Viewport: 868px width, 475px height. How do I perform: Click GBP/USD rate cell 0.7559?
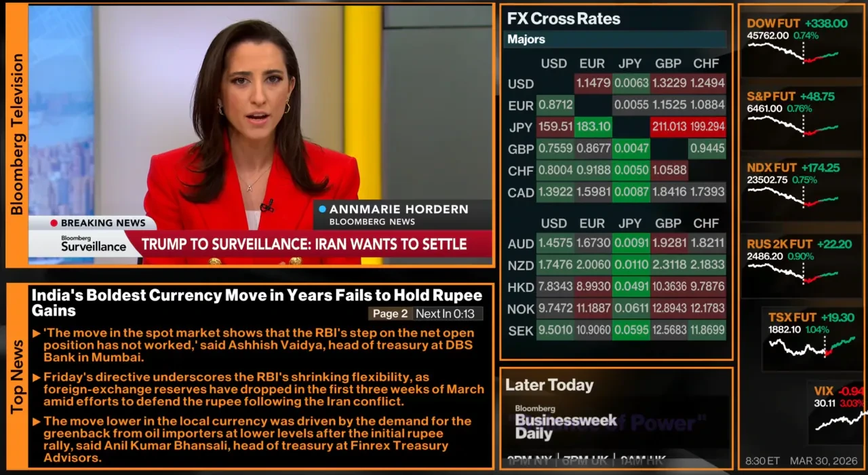coord(555,149)
